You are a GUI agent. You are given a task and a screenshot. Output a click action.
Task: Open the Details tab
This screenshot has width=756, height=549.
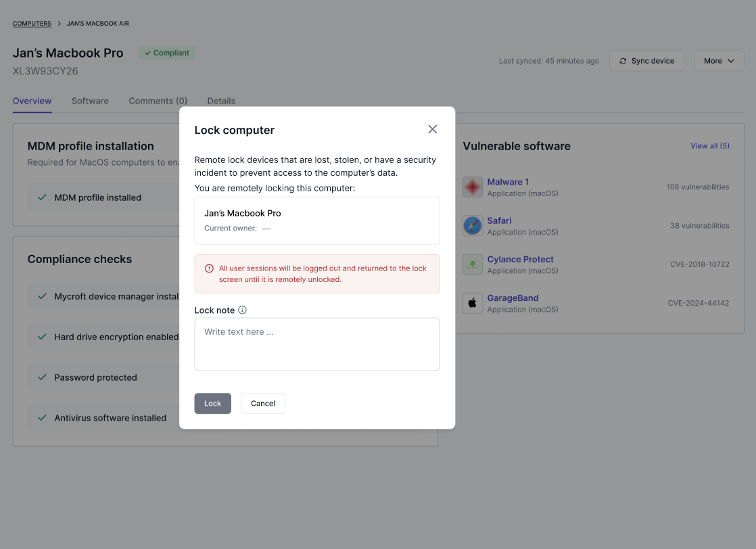coord(221,101)
